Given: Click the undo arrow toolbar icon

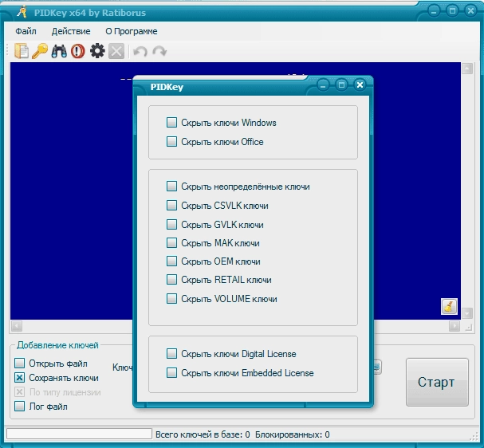Looking at the screenshot, I should pyautogui.click(x=140, y=51).
